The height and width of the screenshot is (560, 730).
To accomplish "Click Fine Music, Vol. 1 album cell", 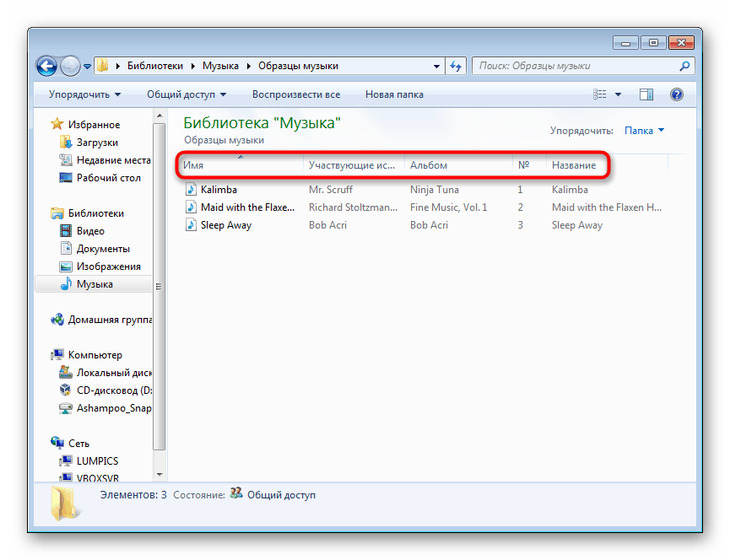I will coord(448,207).
